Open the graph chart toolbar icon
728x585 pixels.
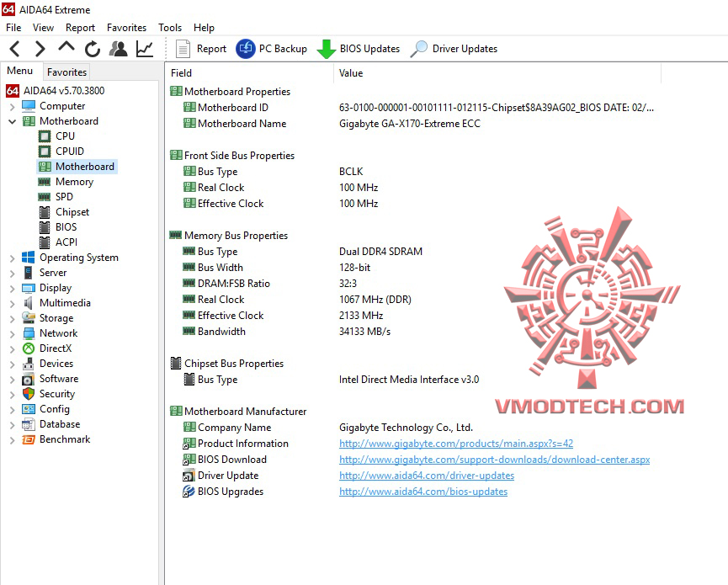coord(145,49)
